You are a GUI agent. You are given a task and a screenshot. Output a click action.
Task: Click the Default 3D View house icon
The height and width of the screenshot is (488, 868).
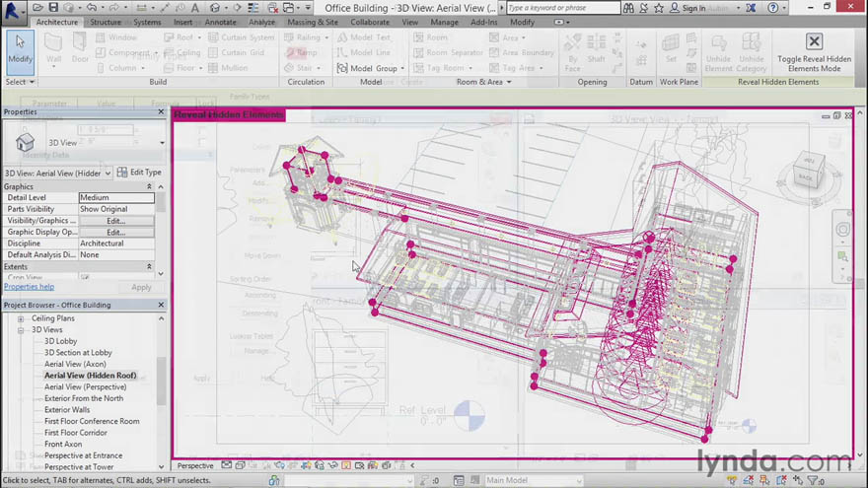click(214, 7)
